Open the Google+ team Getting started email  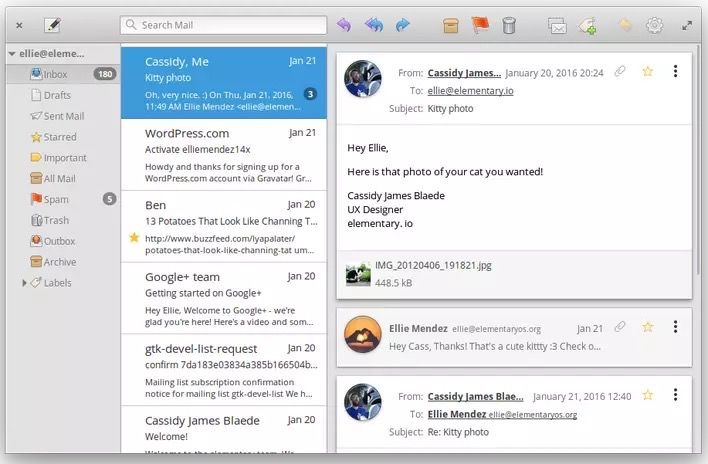coord(224,298)
